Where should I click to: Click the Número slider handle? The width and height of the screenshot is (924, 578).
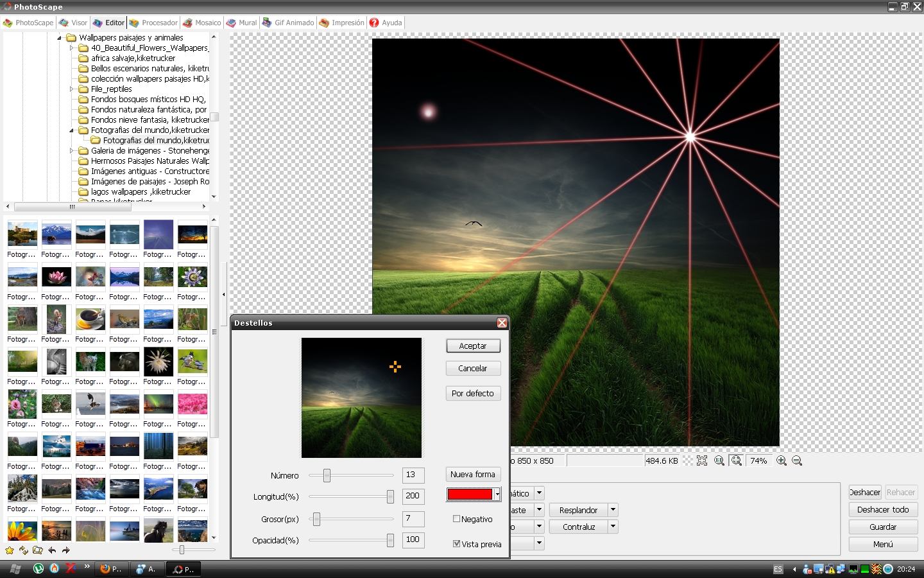pos(327,475)
